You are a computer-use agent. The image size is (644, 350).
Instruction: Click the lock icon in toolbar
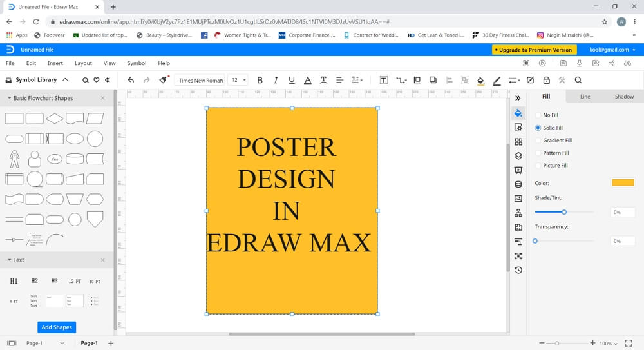pos(546,80)
